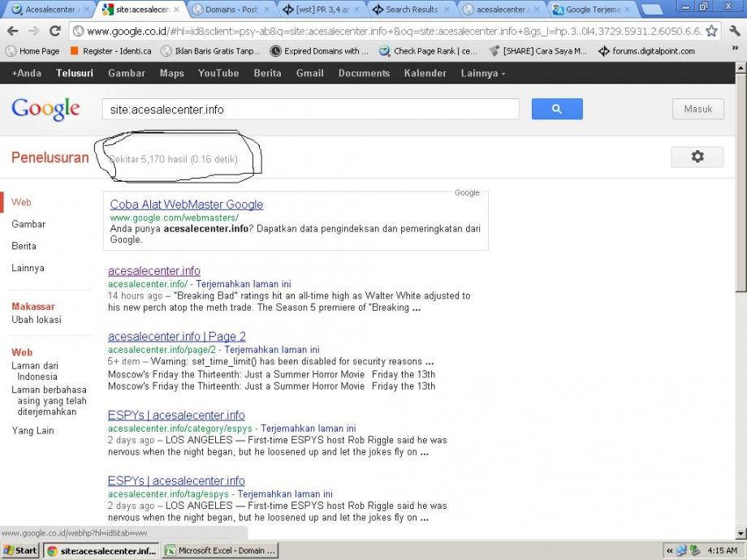Open Documents in the Google bar

(364, 73)
